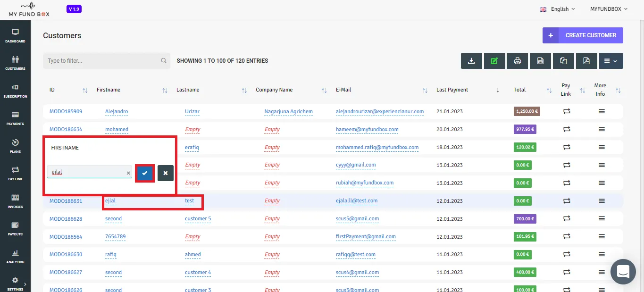Open the chat support bubble
644x292 pixels.
tap(623, 272)
